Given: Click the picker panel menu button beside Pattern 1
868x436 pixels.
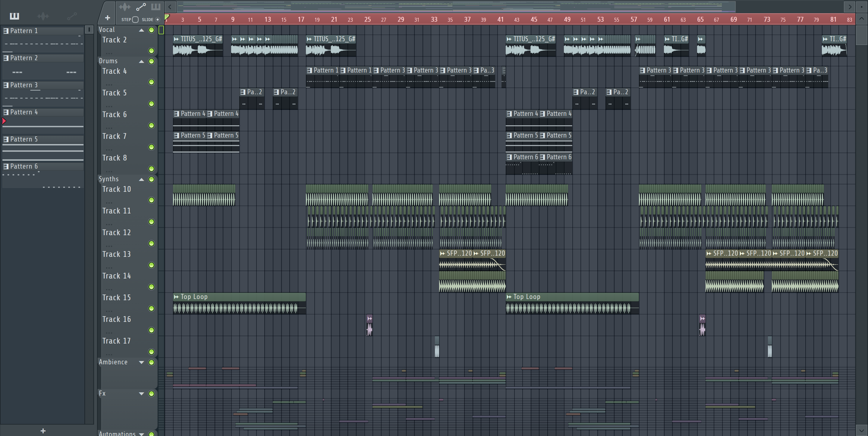Looking at the screenshot, I should (89, 30).
